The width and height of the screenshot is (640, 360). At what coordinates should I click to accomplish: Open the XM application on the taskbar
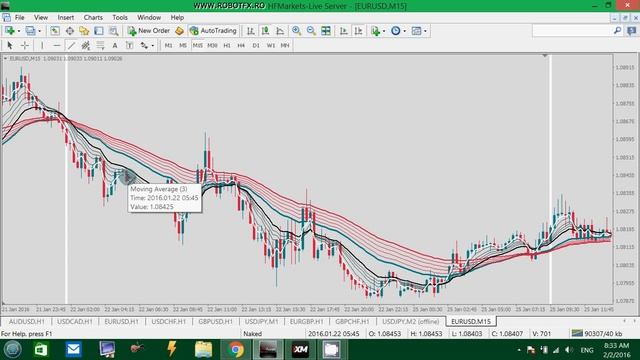coord(300,350)
